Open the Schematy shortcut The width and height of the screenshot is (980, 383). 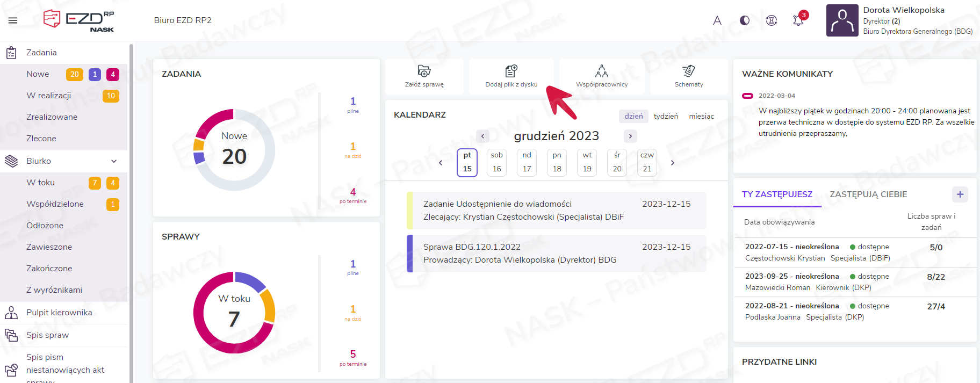pyautogui.click(x=689, y=71)
